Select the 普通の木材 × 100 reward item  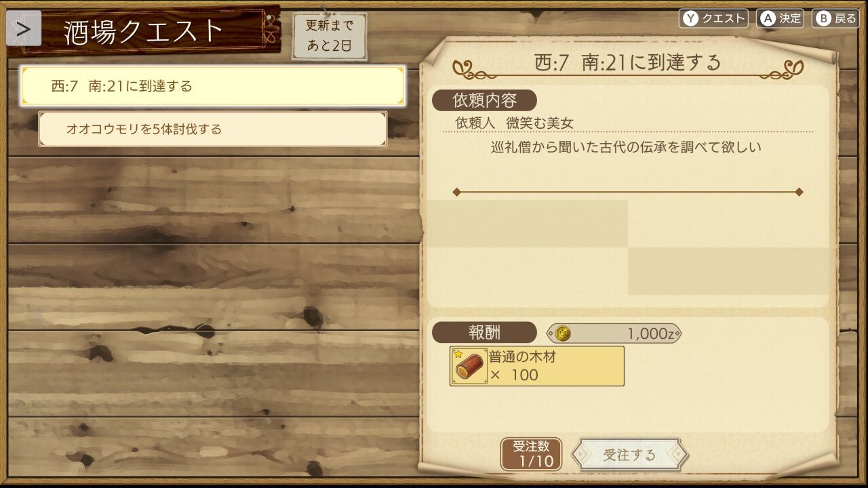point(537,366)
